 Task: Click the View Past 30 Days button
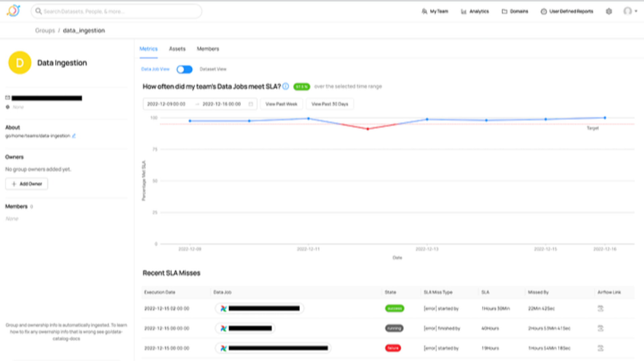tap(330, 104)
